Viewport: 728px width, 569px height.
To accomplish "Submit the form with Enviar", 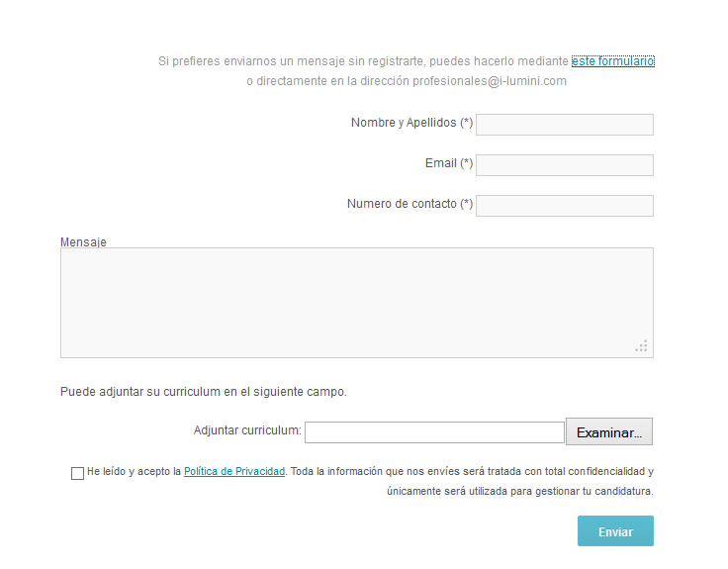I will click(615, 531).
